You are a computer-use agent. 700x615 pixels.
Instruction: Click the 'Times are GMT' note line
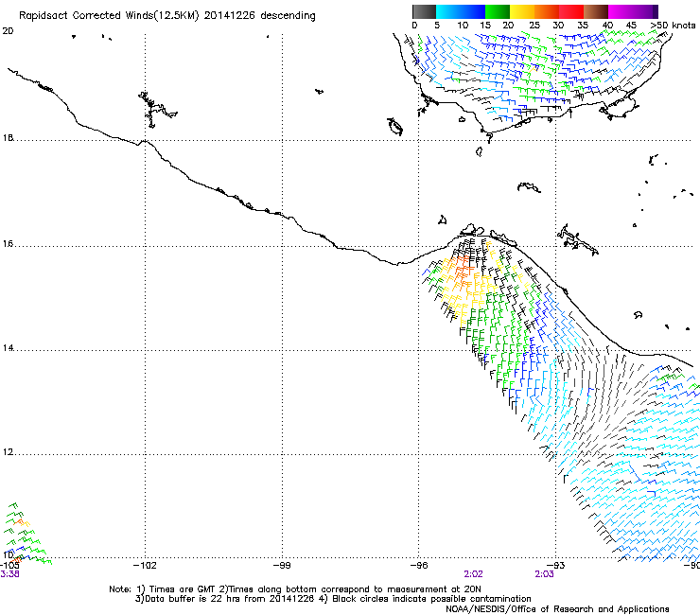coord(294,589)
